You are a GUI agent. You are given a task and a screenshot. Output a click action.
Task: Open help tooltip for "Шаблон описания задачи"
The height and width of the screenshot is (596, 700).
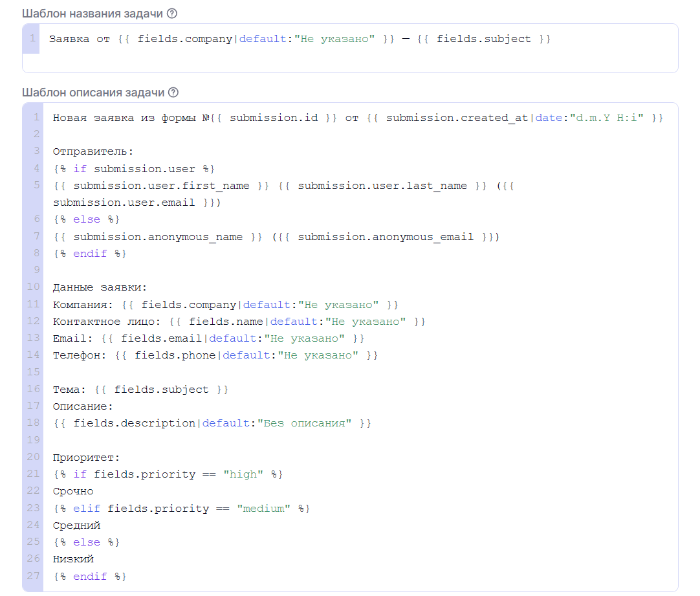[x=173, y=93]
